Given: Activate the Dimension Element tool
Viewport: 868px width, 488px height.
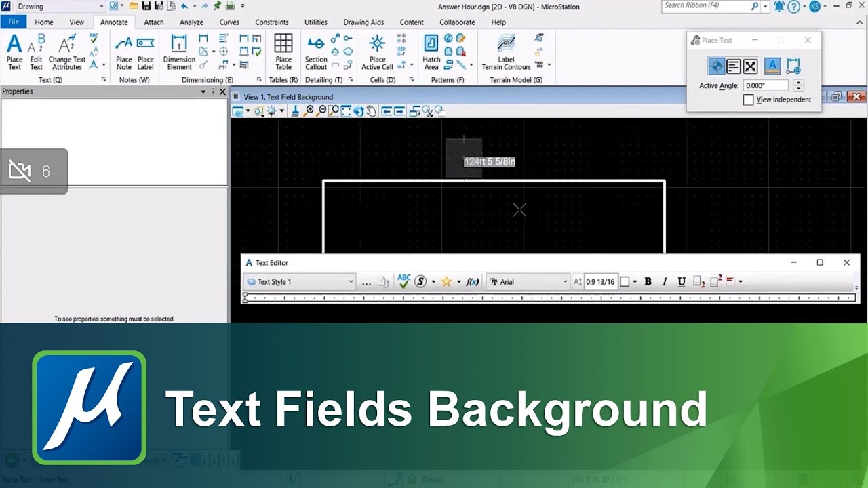Looking at the screenshot, I should [x=179, y=52].
